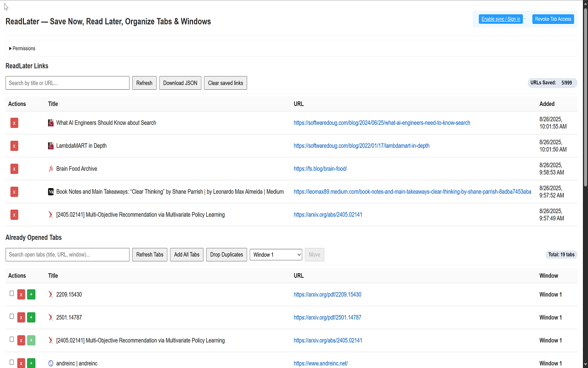Remove What AI Engineers Should Know link
The image size is (588, 368).
14,123
